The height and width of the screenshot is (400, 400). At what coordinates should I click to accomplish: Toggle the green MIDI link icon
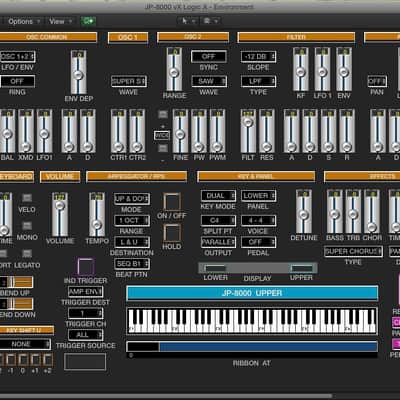(88, 21)
